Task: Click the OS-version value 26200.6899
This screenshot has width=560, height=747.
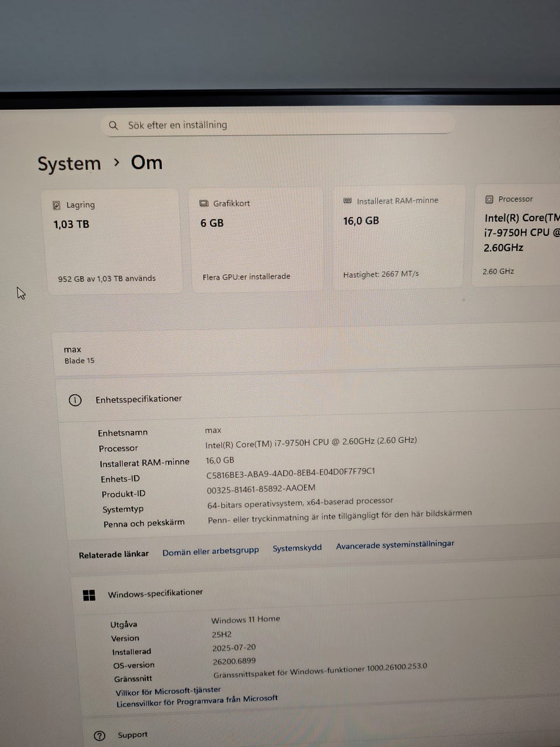Action: pos(234,661)
